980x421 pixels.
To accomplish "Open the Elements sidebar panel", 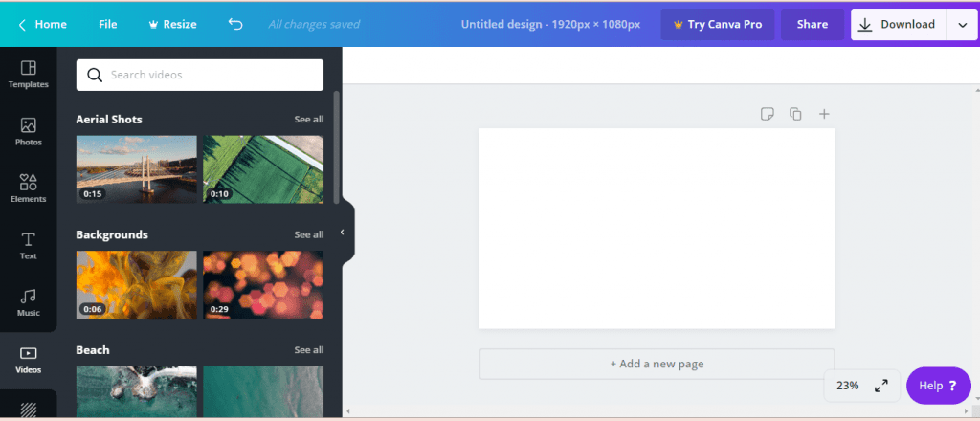I will point(28,188).
